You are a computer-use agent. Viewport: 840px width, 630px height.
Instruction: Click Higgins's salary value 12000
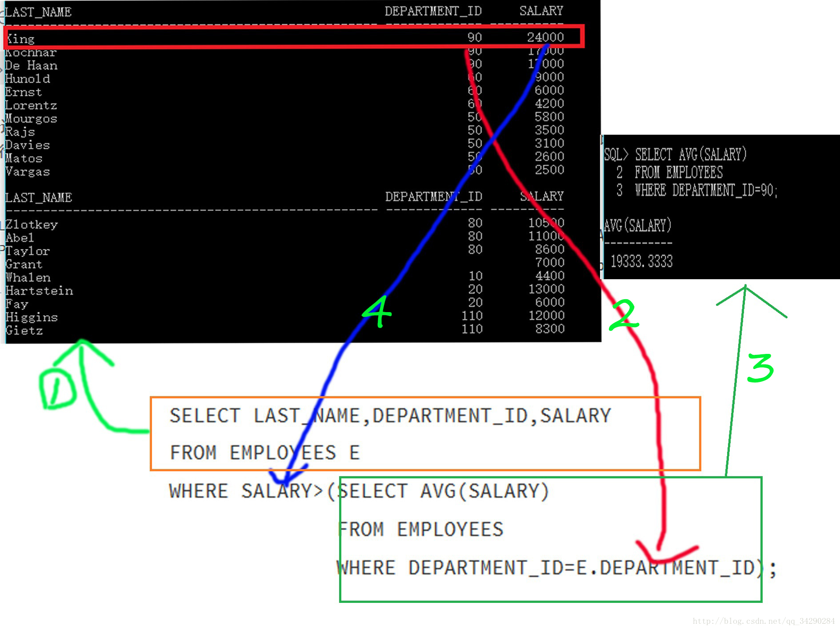pos(546,316)
